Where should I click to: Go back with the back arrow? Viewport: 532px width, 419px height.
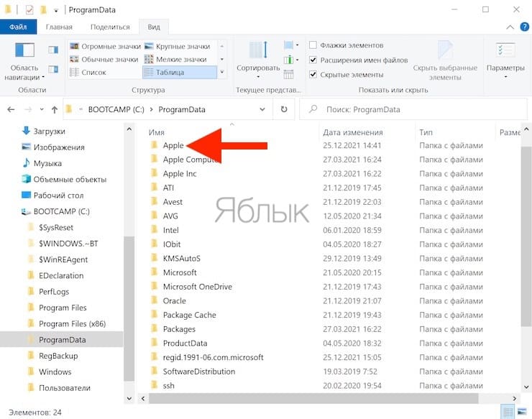coord(11,109)
